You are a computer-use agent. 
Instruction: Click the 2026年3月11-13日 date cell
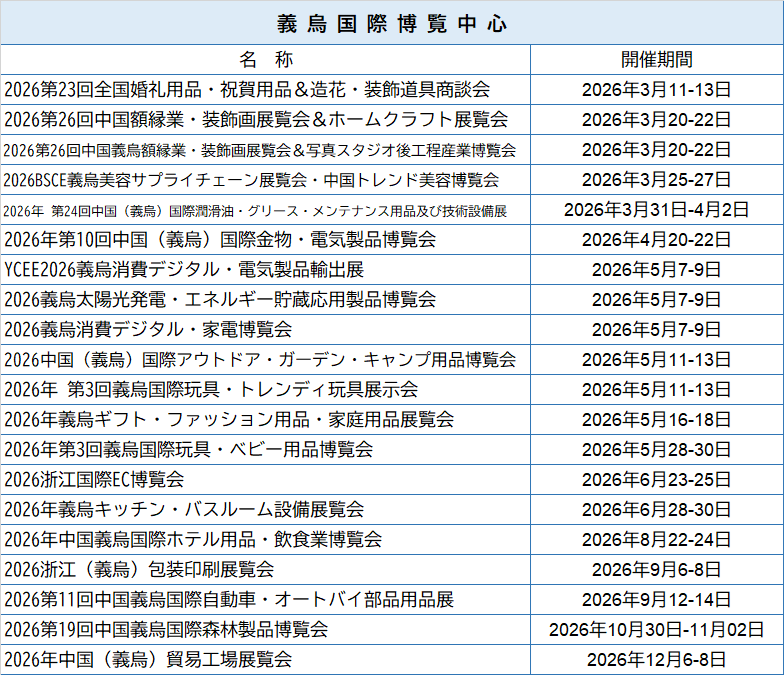(x=656, y=90)
